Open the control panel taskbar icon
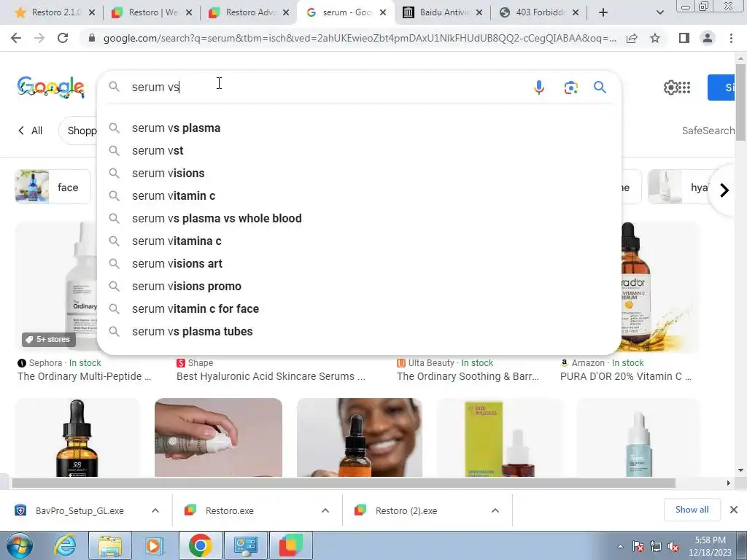Viewport: 747px width, 560px height. (246, 545)
